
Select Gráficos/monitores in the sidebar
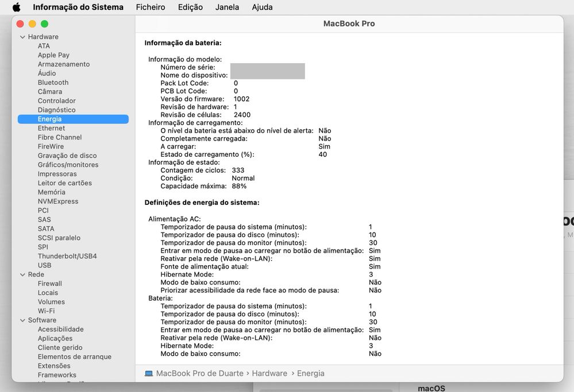point(68,165)
